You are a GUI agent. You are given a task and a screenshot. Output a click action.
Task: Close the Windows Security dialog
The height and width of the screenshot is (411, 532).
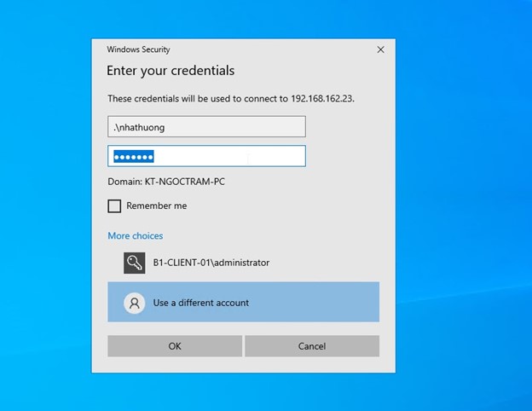[x=380, y=50]
